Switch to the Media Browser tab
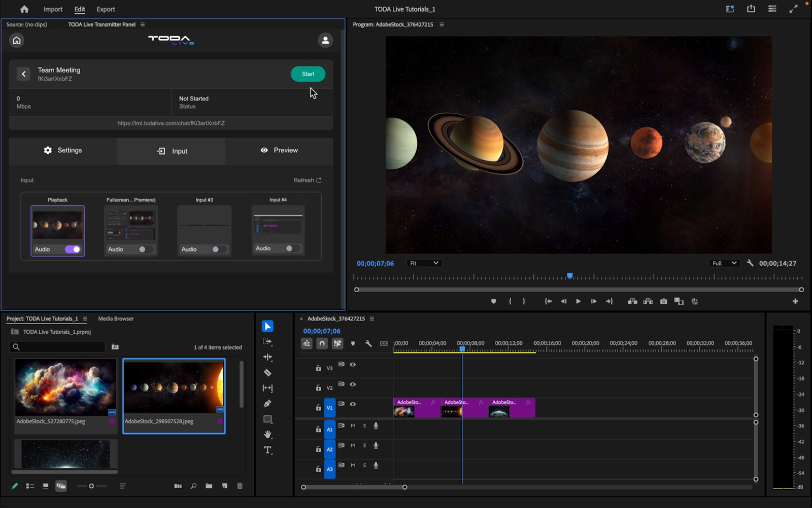 (116, 319)
